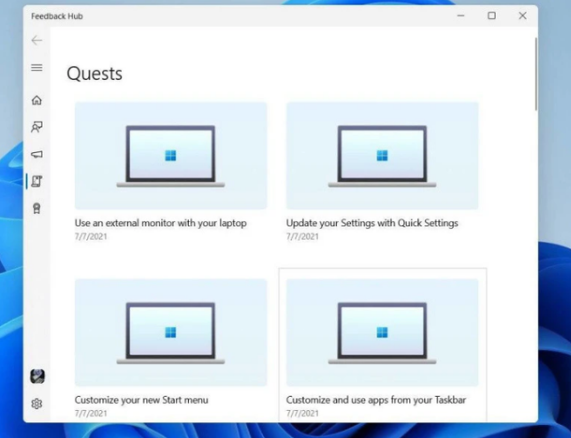Image resolution: width=571 pixels, height=438 pixels.
Task: Minimize the Feedback Hub window
Action: (461, 16)
